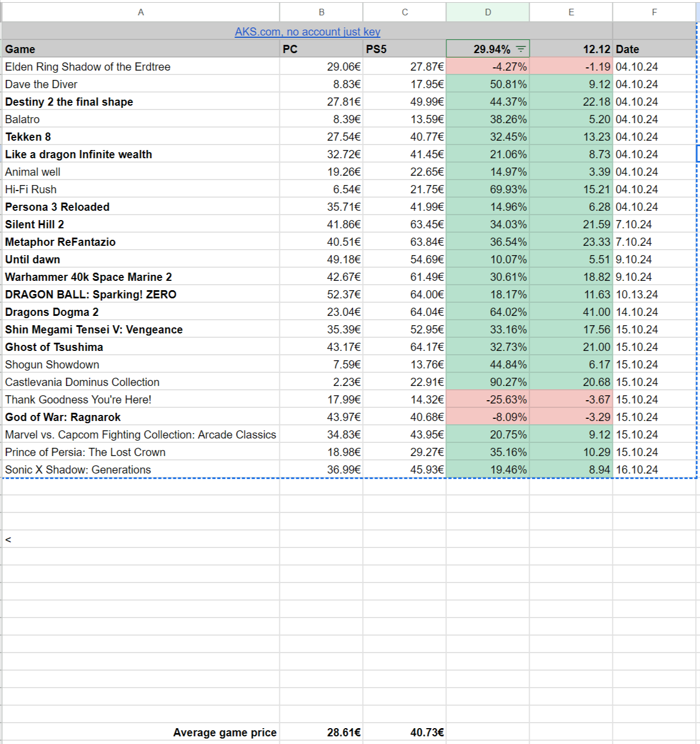
Task: Select Prince of Persia: The Lost Crown cell
Action: (x=141, y=452)
